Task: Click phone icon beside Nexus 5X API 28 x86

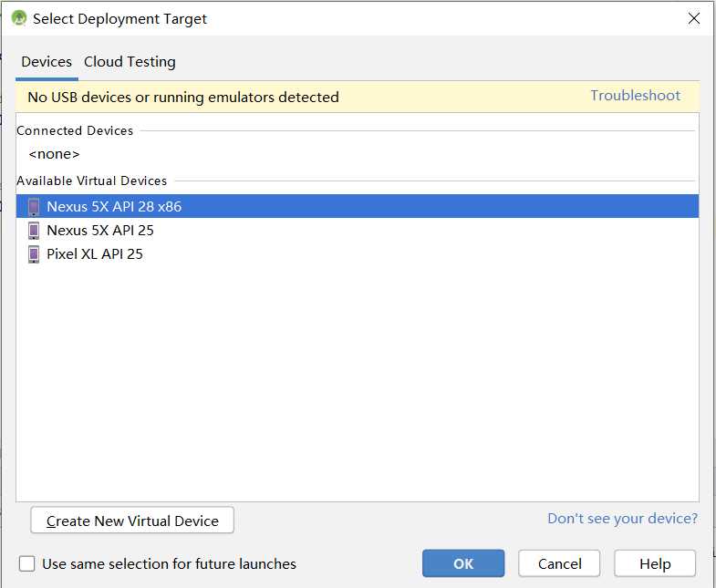Action: [x=34, y=207]
